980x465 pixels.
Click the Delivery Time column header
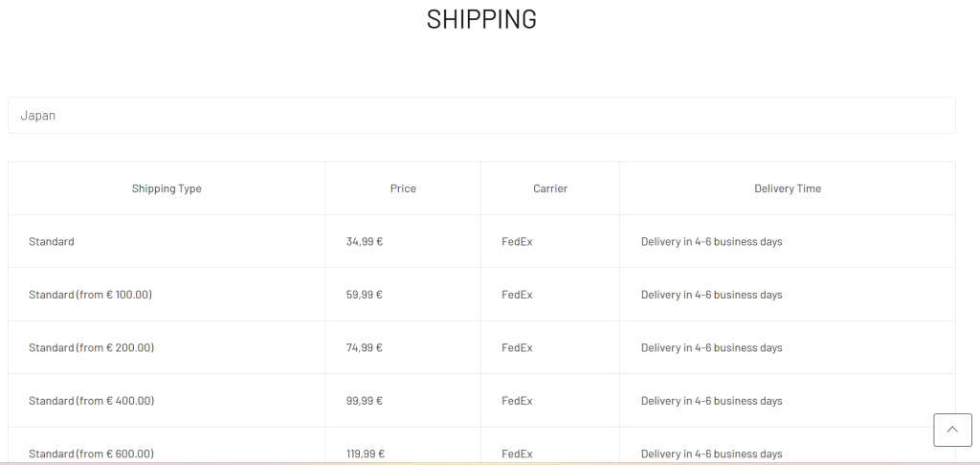click(x=788, y=188)
